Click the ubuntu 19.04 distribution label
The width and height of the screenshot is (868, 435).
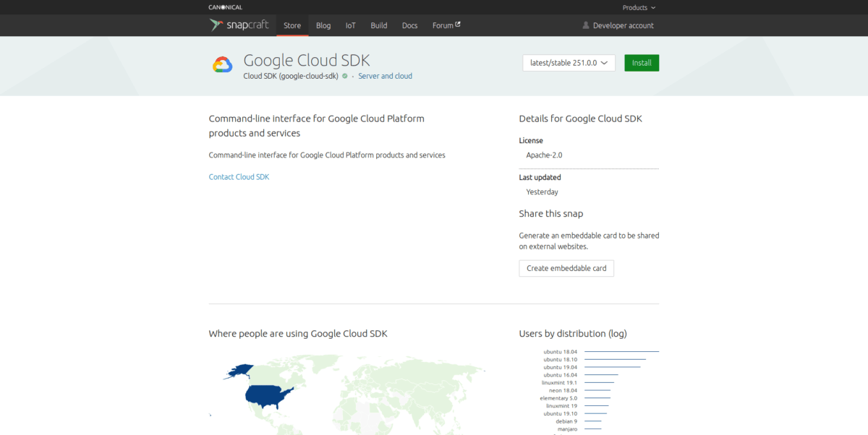(560, 367)
